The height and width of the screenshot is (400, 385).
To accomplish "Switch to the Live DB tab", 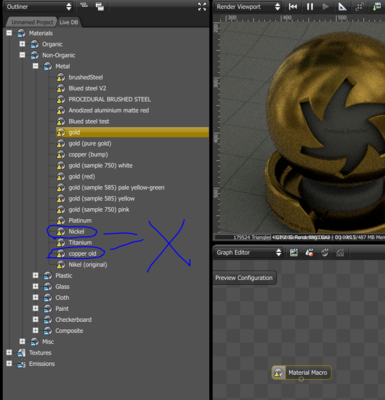I will tap(69, 22).
